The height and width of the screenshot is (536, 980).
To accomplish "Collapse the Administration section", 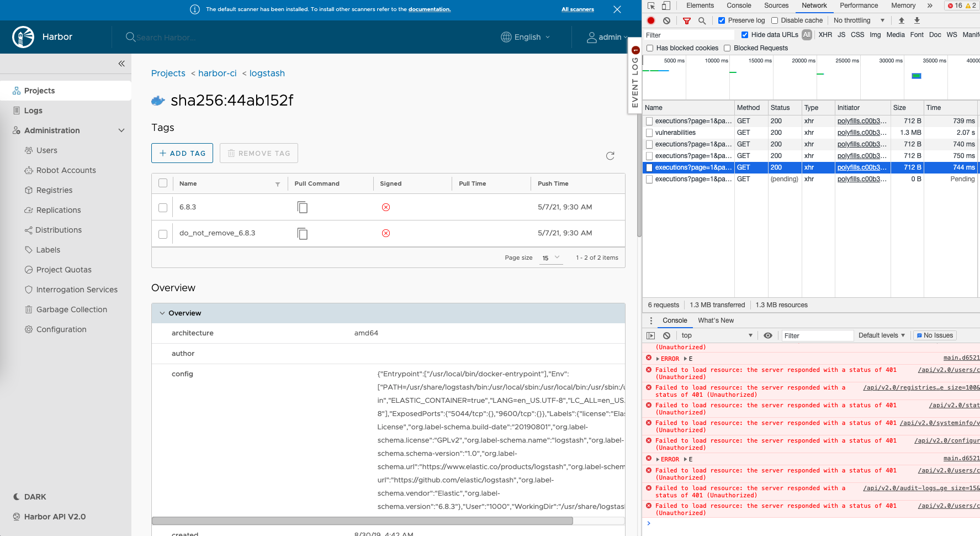I will pyautogui.click(x=121, y=130).
